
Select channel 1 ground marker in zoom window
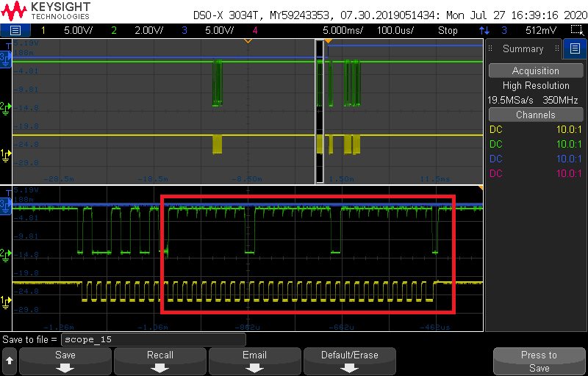tap(6, 302)
